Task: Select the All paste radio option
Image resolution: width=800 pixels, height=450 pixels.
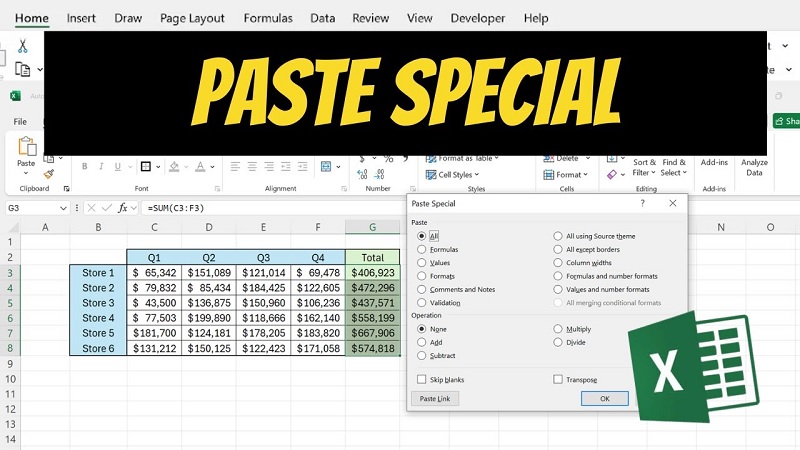Action: coord(421,236)
